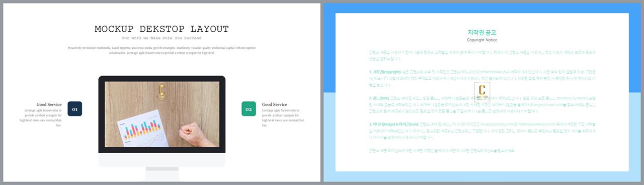Viewport: 644px width, 185px height.
Task: Click section 3 image & icon paragraph
Action: click(482, 131)
